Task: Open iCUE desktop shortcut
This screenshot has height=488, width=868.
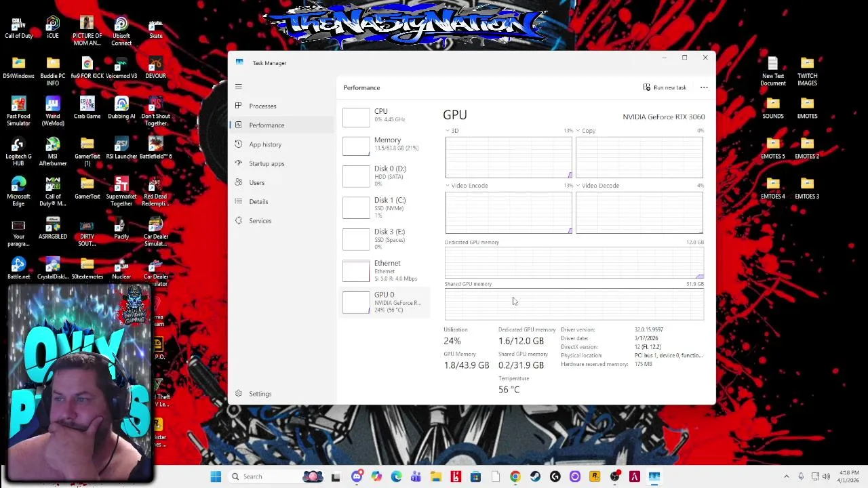Action: (x=53, y=28)
